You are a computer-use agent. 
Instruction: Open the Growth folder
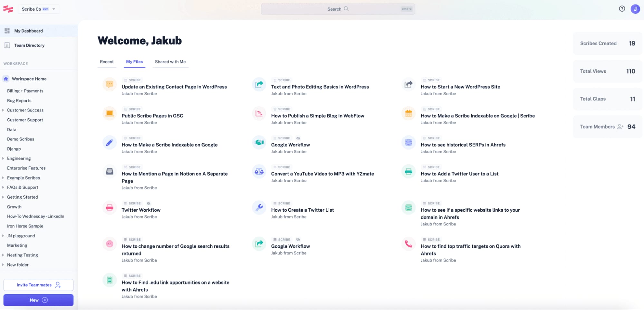pyautogui.click(x=14, y=207)
